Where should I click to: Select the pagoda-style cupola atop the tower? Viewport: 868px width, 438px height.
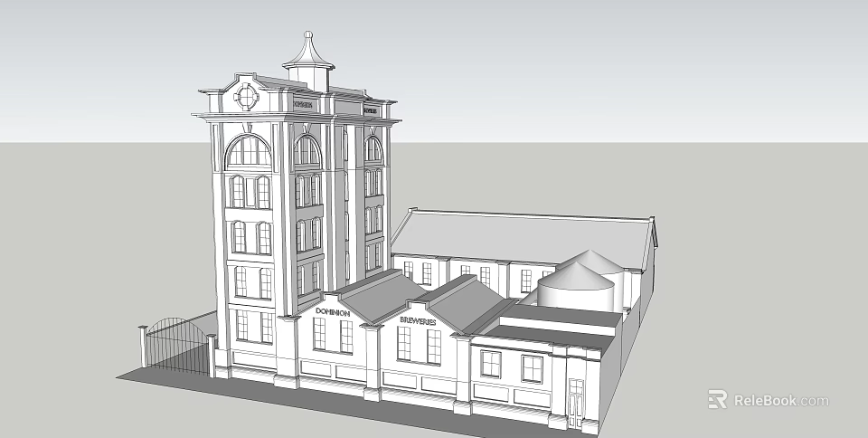coord(308,62)
